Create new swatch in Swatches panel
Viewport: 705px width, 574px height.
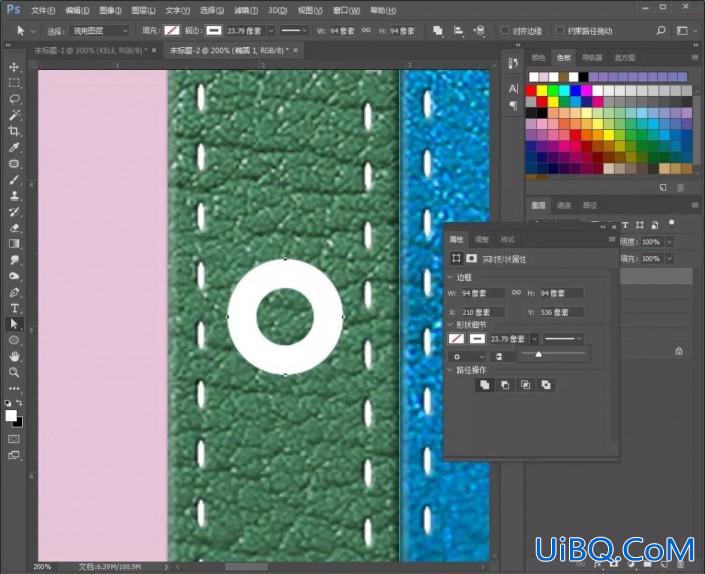[663, 187]
